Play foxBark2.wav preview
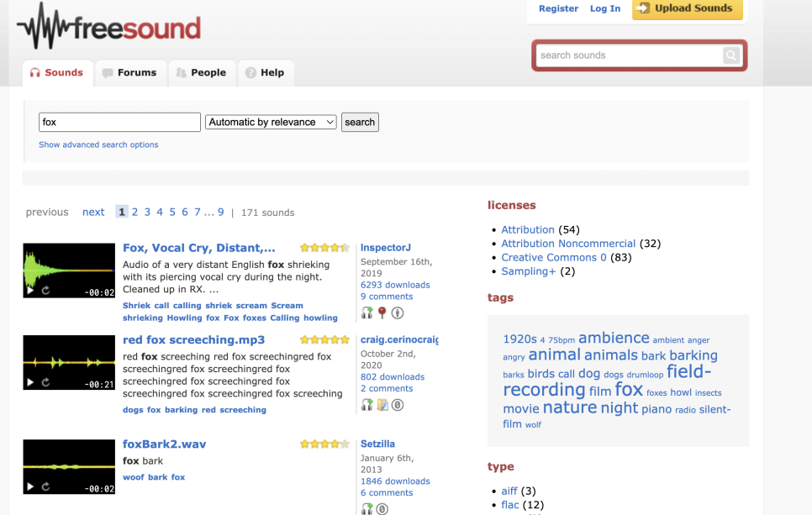Image resolution: width=812 pixels, height=515 pixels. click(30, 486)
